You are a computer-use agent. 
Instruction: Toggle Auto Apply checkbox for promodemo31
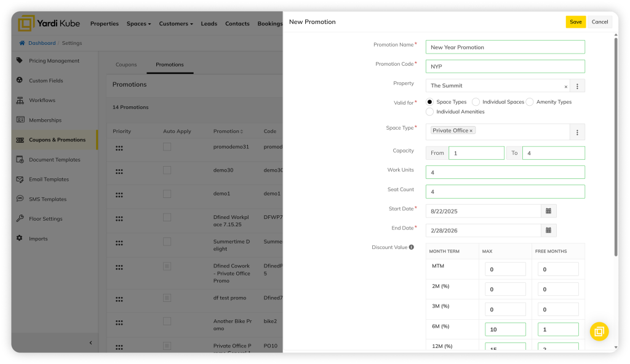coord(167,147)
